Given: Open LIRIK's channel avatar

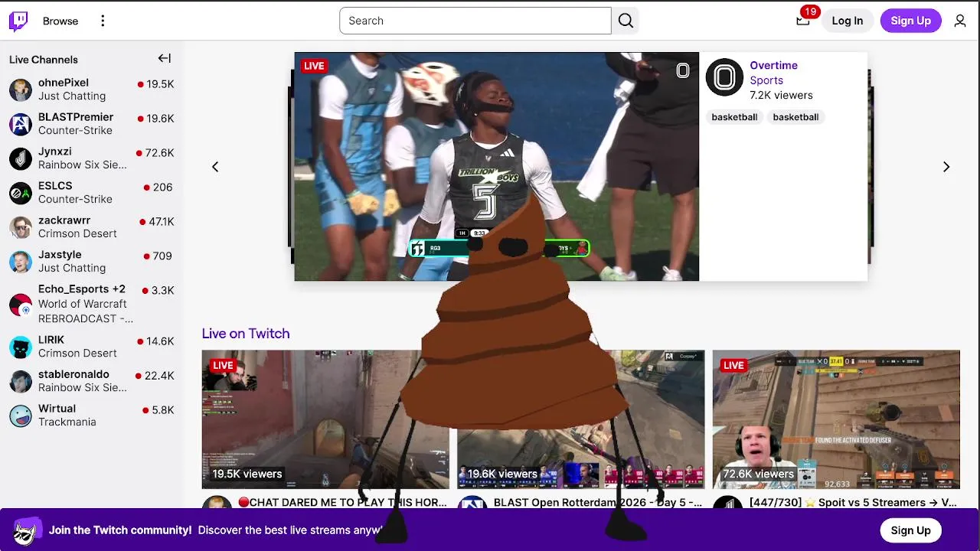Looking at the screenshot, I should coord(21,347).
